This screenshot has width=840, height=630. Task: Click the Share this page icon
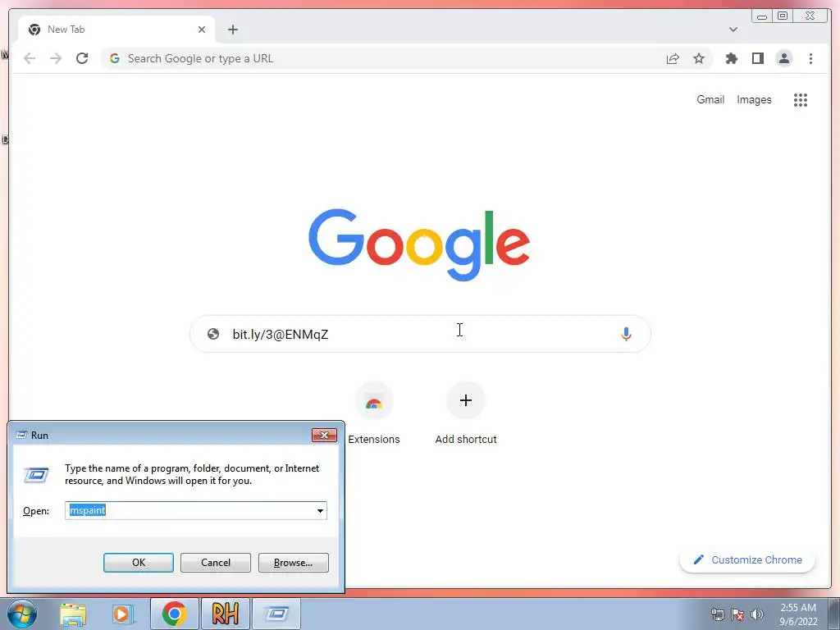(673, 58)
